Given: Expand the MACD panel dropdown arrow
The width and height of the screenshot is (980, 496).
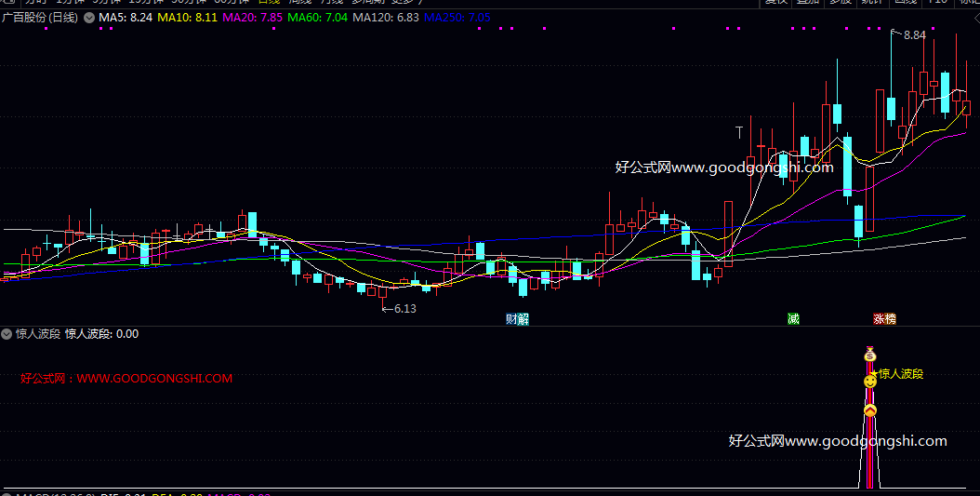Looking at the screenshot, I should (7, 493).
